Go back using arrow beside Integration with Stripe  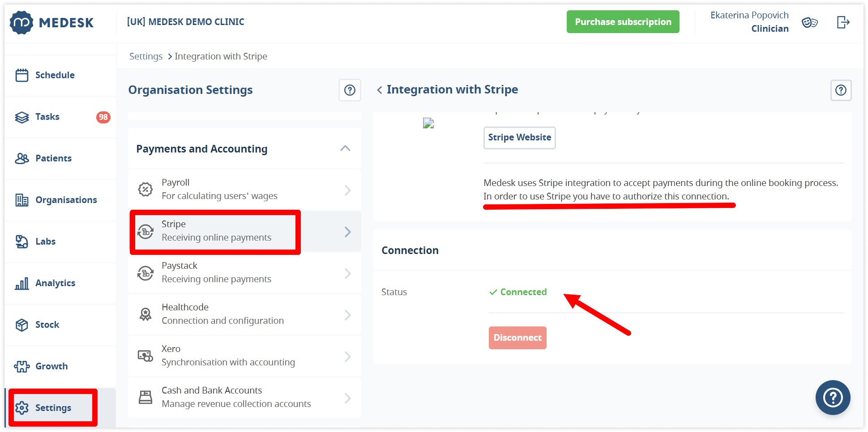click(x=380, y=90)
